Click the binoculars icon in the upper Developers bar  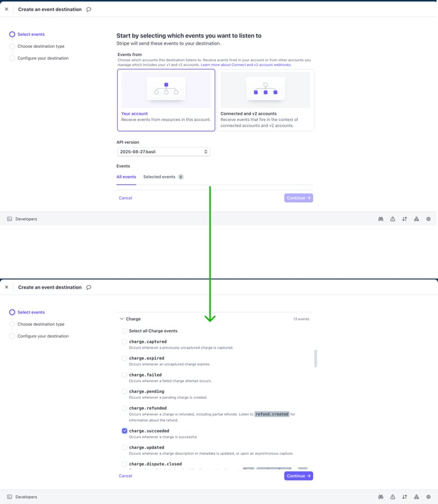pos(381,219)
